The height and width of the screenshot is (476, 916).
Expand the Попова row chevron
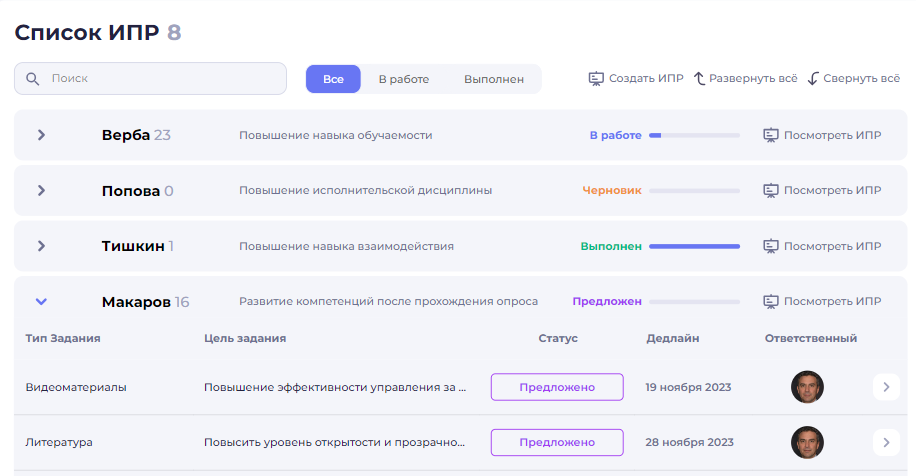point(41,190)
